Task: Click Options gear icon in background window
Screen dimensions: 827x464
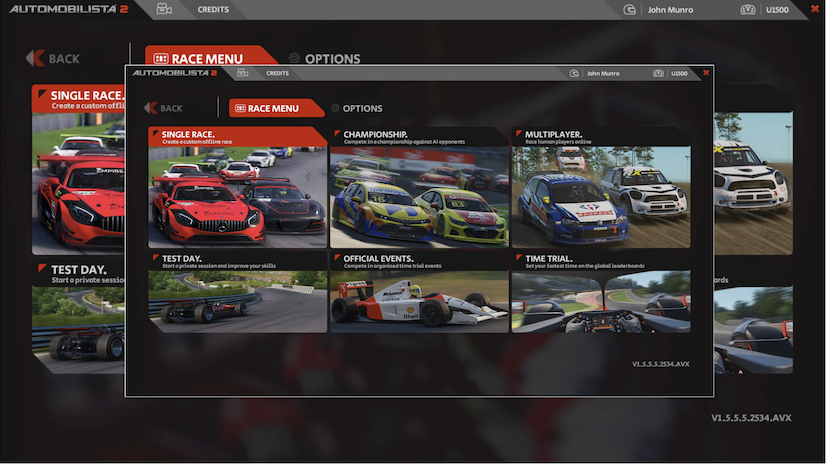Action: [x=294, y=59]
